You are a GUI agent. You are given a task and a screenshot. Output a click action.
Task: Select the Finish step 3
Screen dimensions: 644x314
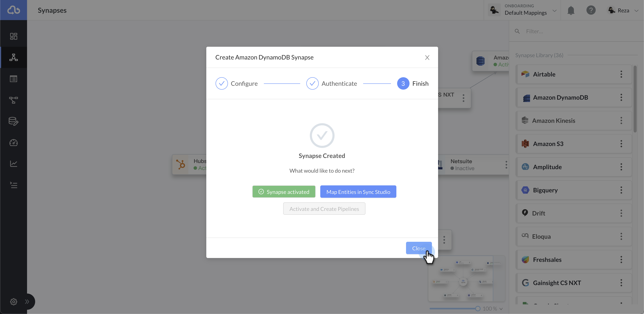(x=413, y=83)
